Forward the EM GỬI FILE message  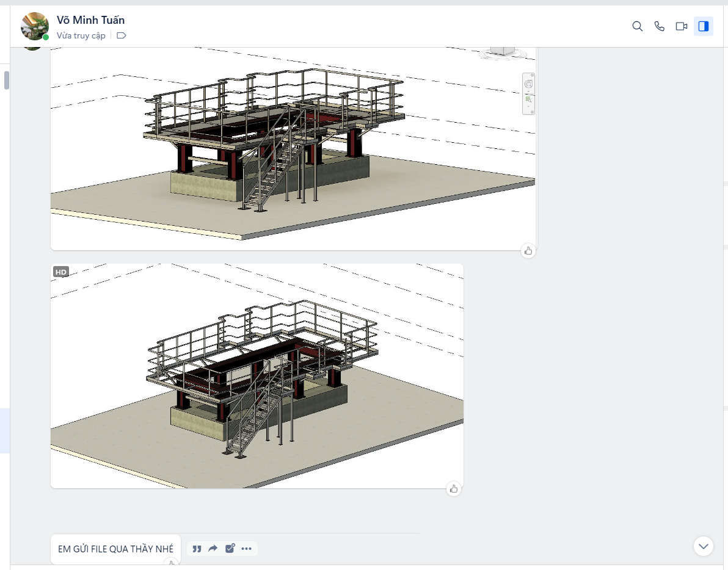[213, 549]
